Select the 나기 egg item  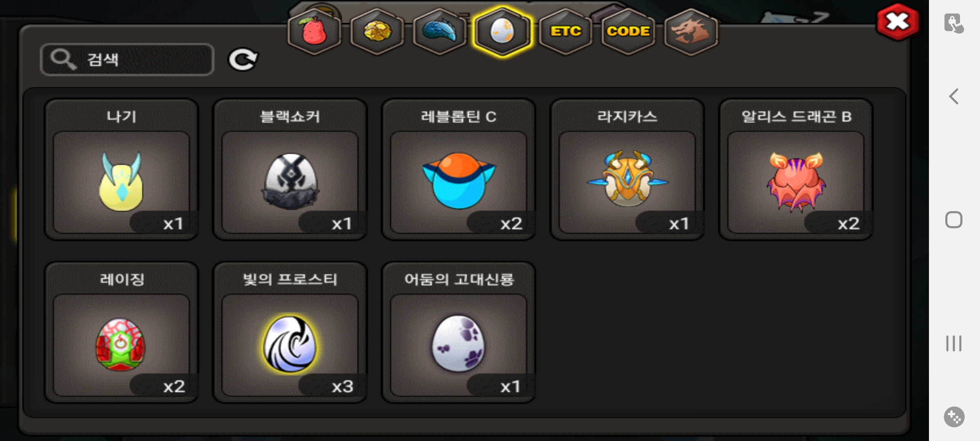click(122, 169)
